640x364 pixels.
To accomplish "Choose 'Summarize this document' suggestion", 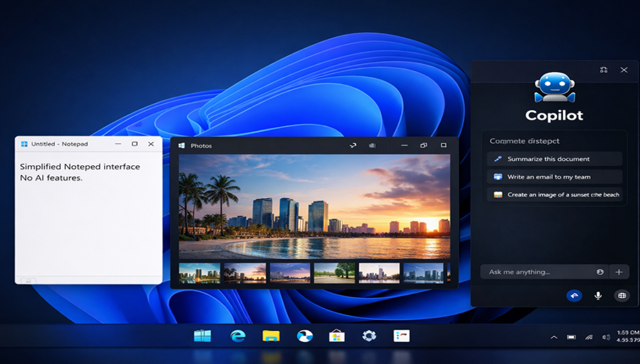I will 555,159.
